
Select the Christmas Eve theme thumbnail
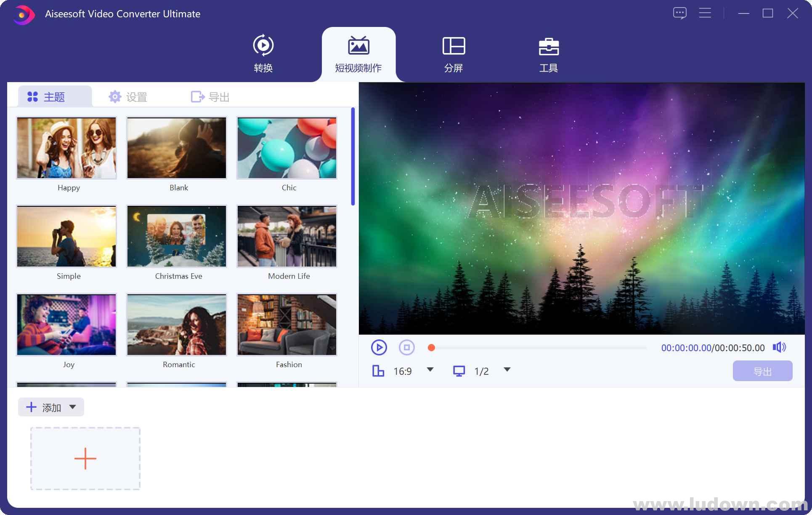pyautogui.click(x=177, y=236)
